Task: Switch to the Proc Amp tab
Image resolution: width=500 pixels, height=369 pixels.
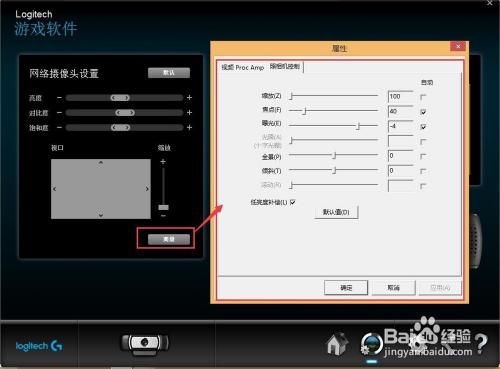Action: click(x=243, y=67)
